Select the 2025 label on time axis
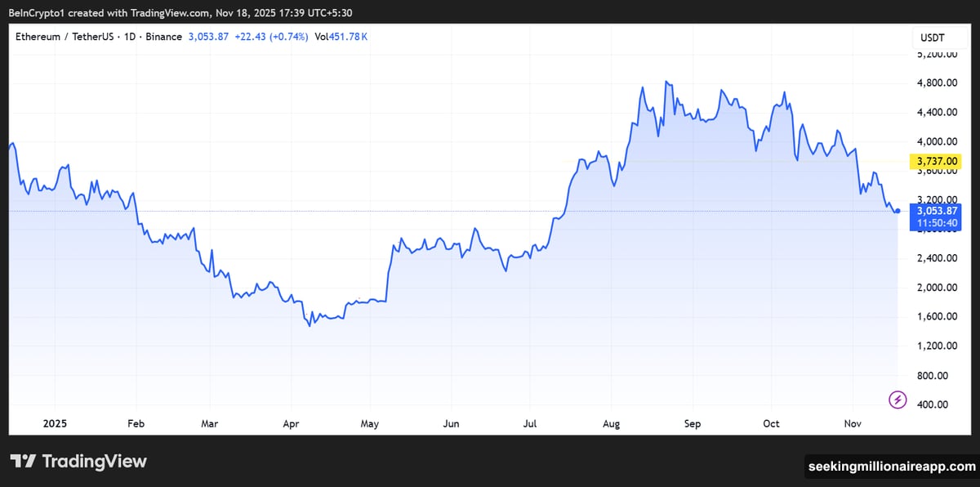This screenshot has height=487, width=980. pyautogui.click(x=55, y=423)
